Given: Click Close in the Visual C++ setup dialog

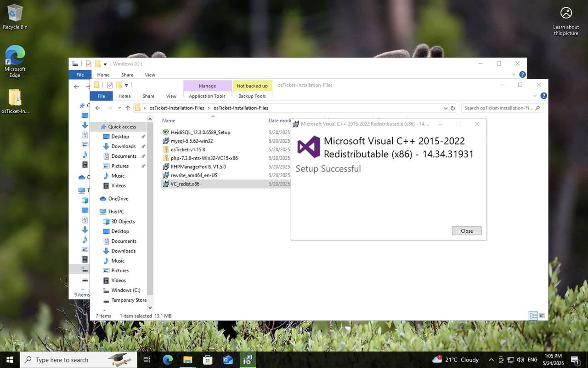Looking at the screenshot, I should pos(467,231).
